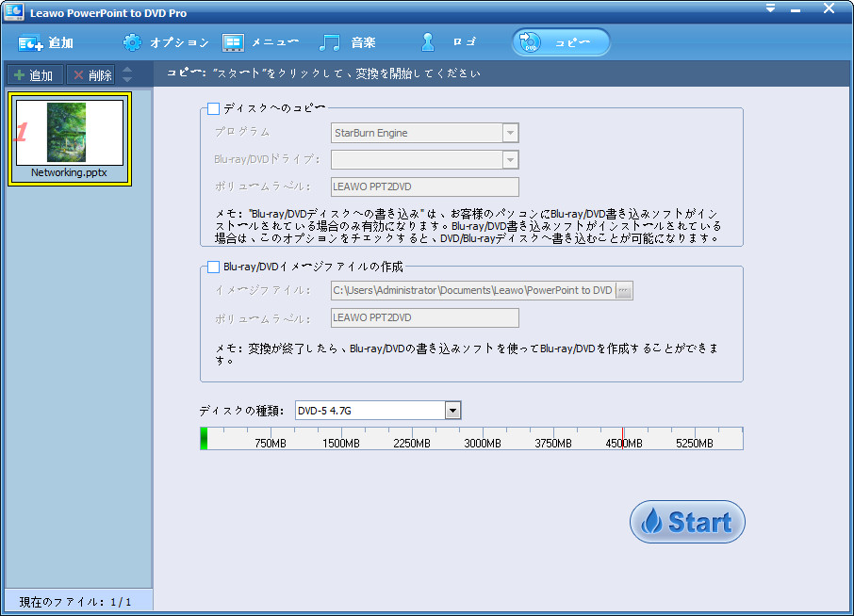The height and width of the screenshot is (616, 854).
Task: Click the Networking.pptx file name label
Action: 69,173
